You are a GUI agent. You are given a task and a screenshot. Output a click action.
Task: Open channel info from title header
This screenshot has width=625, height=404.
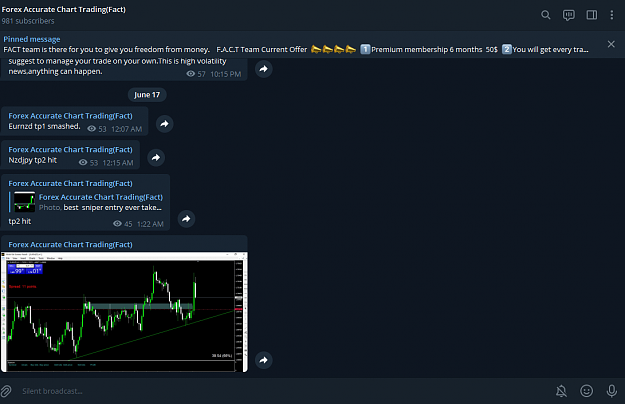click(x=64, y=9)
